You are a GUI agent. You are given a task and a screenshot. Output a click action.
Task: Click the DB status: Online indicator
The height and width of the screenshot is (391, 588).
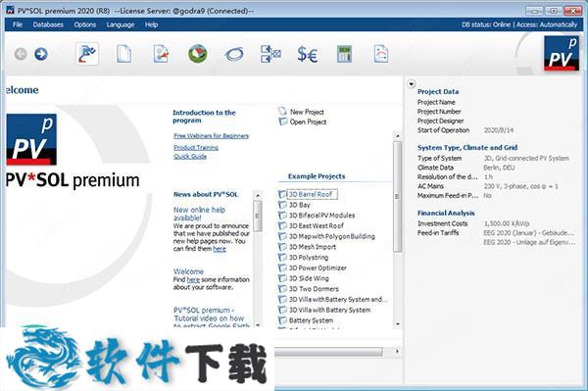(486, 24)
